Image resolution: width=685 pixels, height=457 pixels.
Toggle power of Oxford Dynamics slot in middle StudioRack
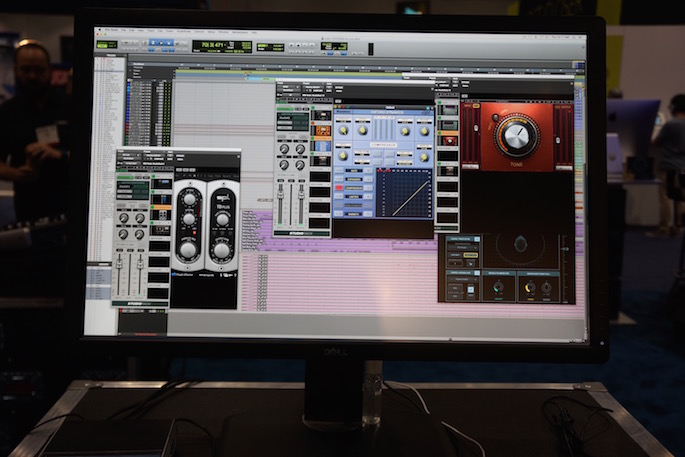[x=313, y=138]
